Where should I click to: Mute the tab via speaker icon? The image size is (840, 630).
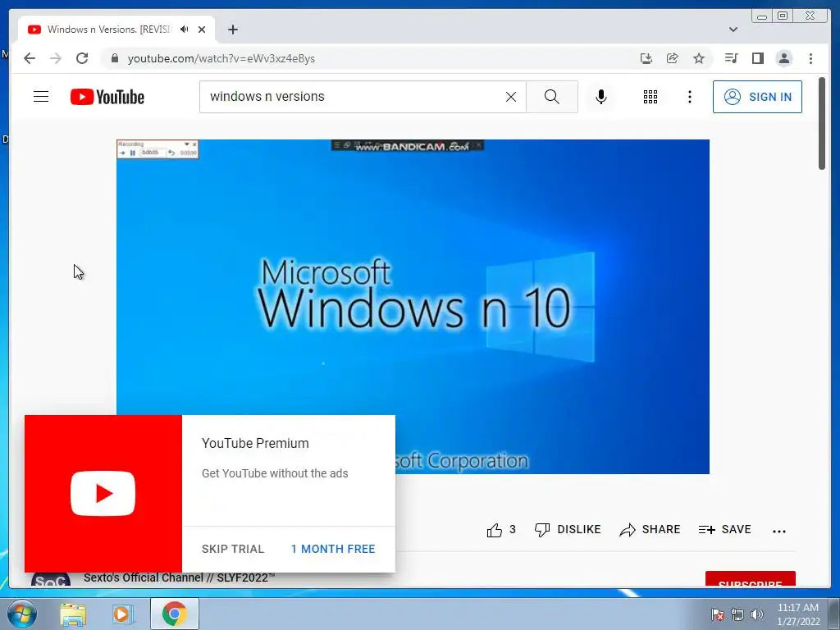tap(185, 30)
